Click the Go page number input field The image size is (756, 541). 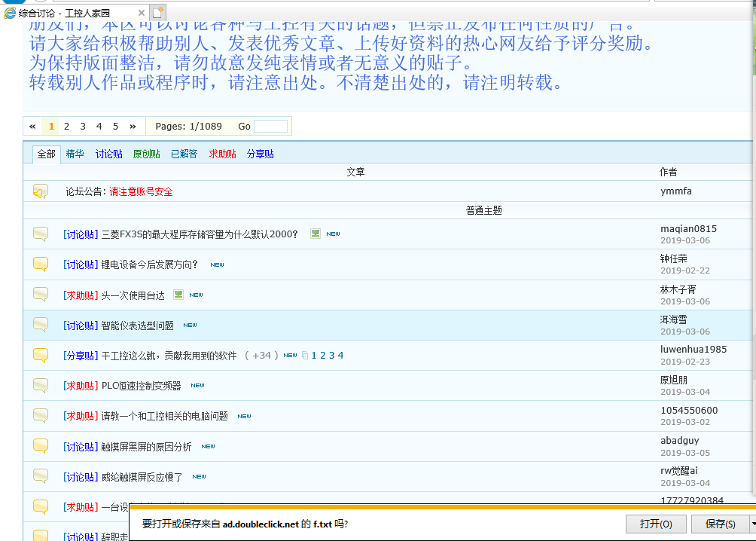pos(270,127)
